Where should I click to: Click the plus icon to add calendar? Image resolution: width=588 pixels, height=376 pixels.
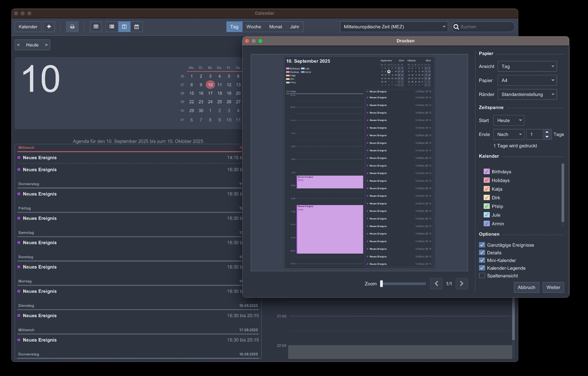point(49,27)
